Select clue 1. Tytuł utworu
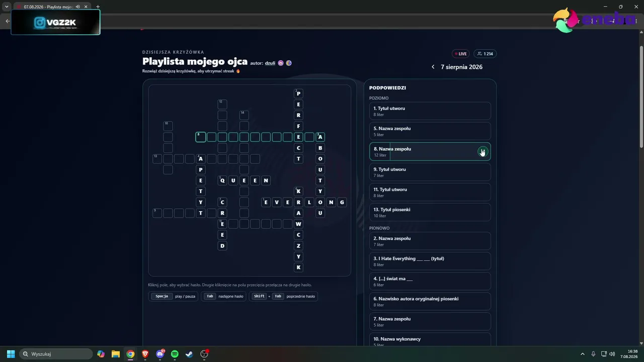Screen dimensions: 644x362 click(x=430, y=111)
